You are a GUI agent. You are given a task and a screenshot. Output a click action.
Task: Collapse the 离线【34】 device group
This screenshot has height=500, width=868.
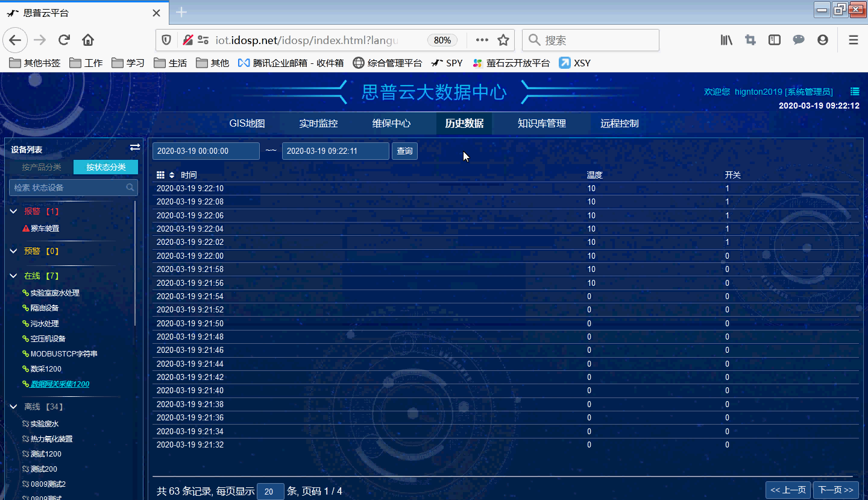[x=13, y=407]
